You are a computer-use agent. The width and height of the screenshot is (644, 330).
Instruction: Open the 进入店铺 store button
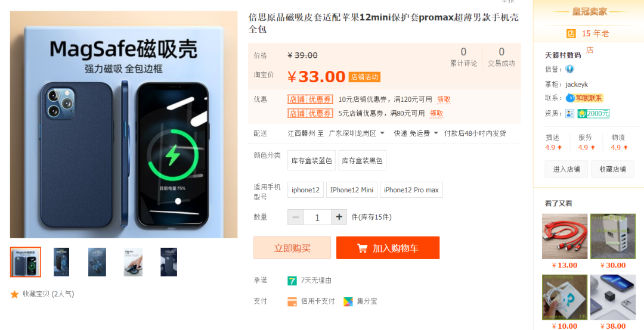pos(566,169)
